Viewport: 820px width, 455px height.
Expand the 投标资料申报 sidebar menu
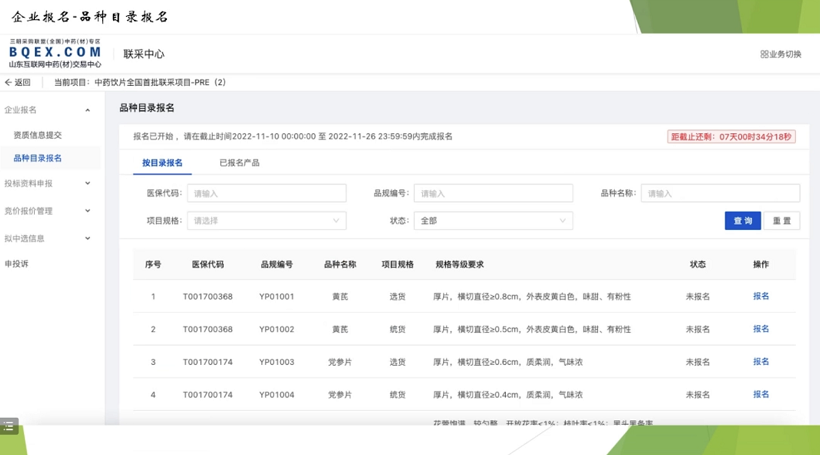pos(87,184)
